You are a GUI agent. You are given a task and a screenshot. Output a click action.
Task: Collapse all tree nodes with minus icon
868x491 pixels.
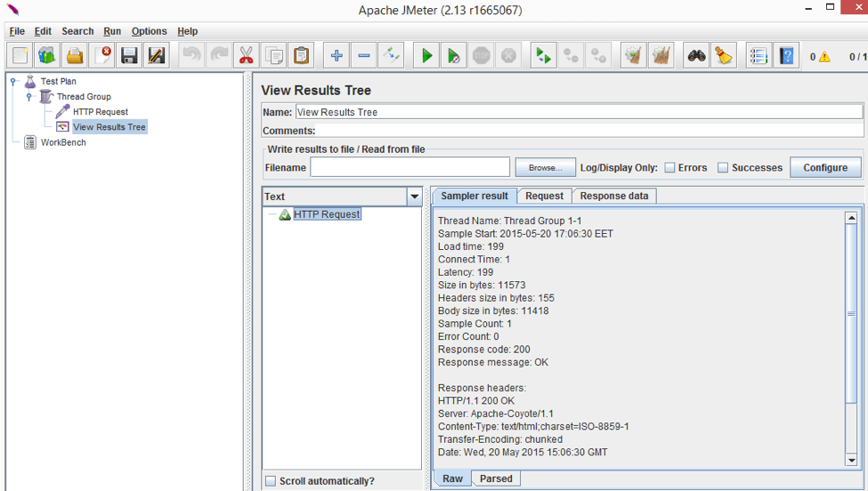click(x=364, y=55)
